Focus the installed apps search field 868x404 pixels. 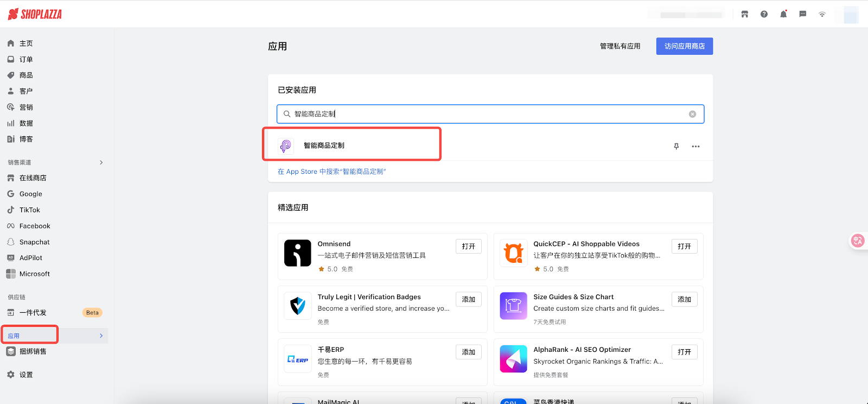click(490, 114)
